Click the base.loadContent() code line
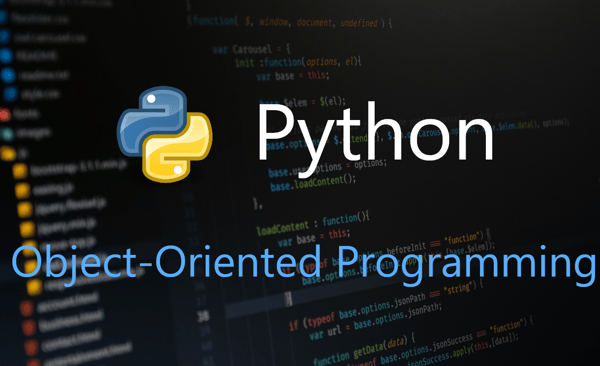 (313, 184)
